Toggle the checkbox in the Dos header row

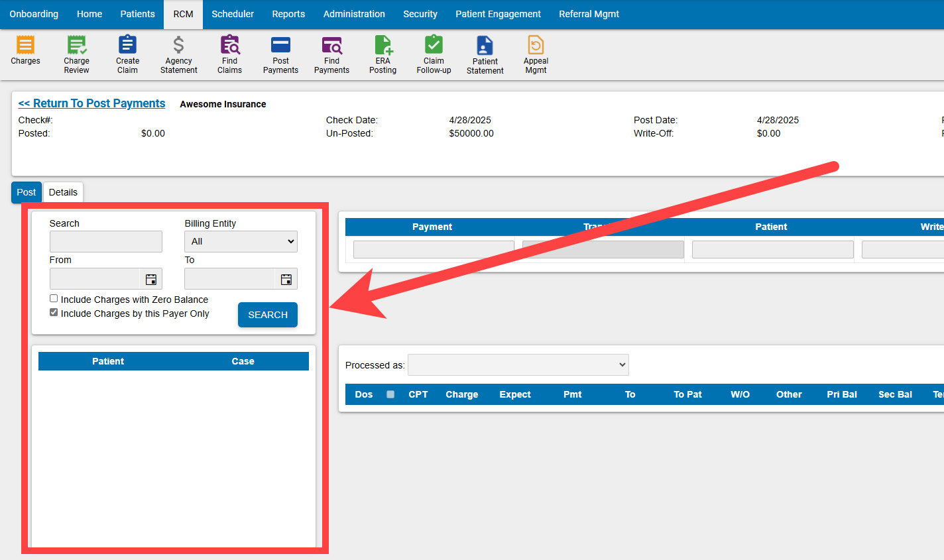(390, 394)
